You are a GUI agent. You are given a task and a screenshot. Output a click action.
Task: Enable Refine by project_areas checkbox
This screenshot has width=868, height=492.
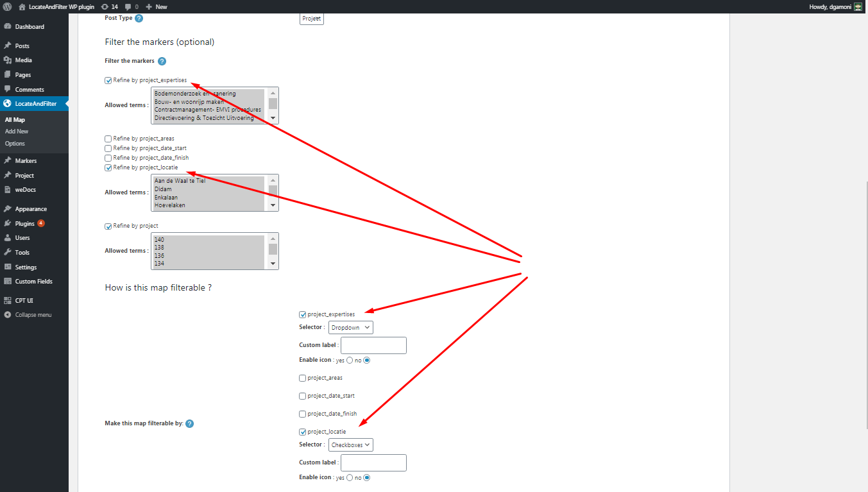coord(108,139)
